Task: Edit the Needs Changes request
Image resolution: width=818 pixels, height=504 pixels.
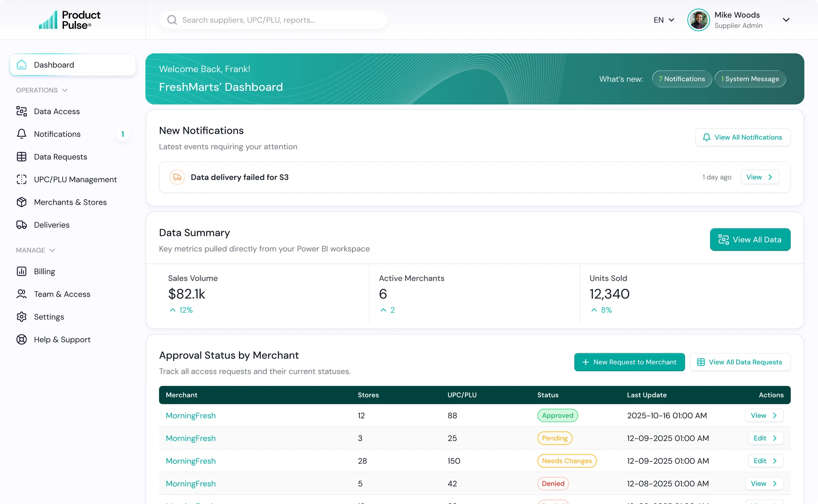Action: point(766,461)
